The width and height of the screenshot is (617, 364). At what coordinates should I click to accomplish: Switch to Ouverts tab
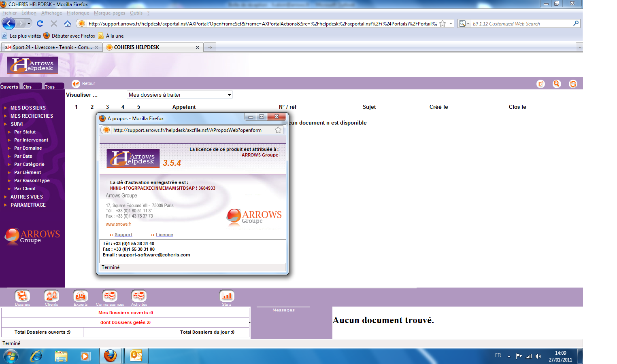pos(9,87)
